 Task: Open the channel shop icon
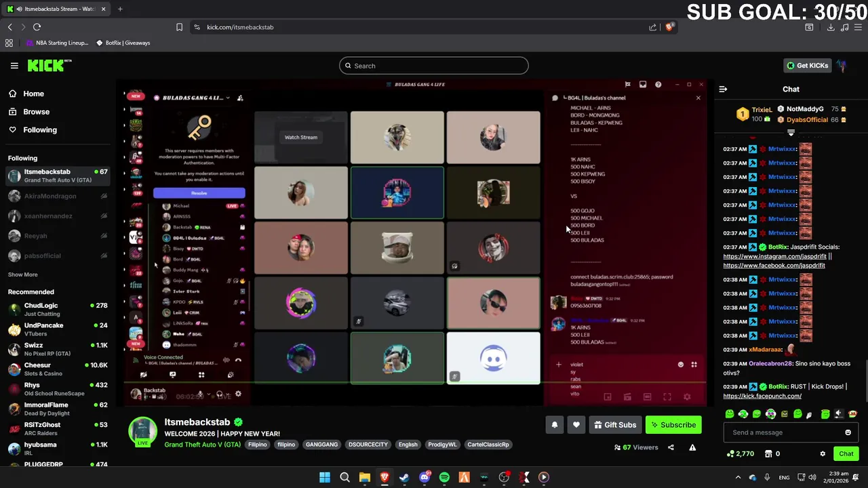(x=768, y=453)
